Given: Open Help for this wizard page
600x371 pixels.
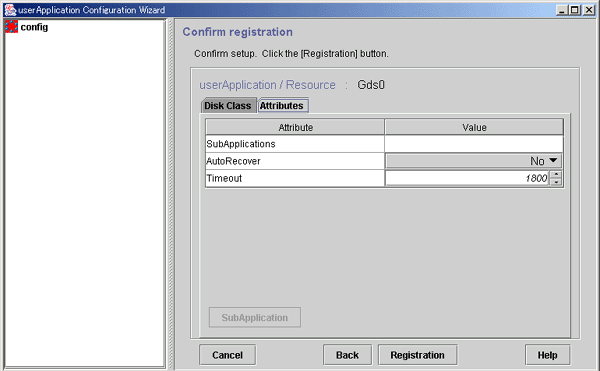Looking at the screenshot, I should pyautogui.click(x=548, y=355).
